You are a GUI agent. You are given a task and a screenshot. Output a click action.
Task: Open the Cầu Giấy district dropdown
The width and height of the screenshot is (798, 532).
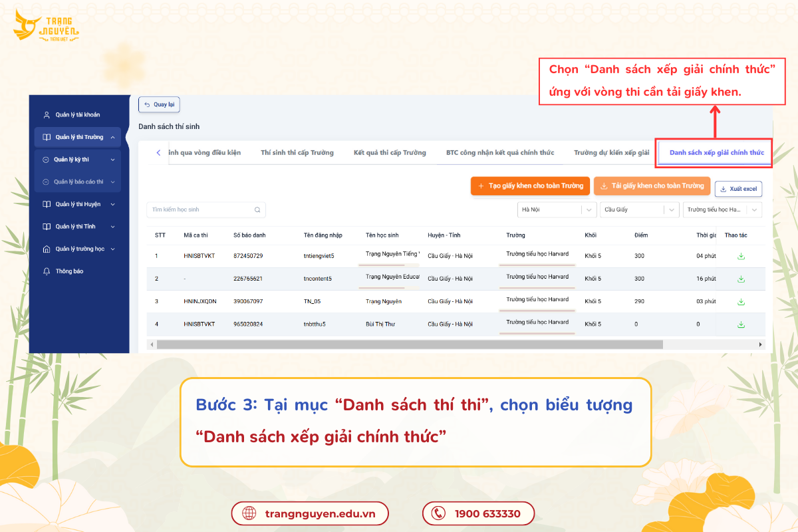639,209
